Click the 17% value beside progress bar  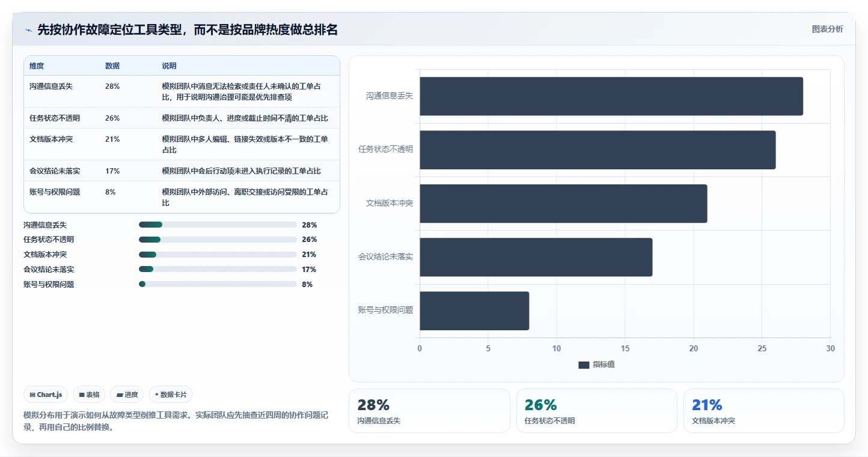(309, 270)
